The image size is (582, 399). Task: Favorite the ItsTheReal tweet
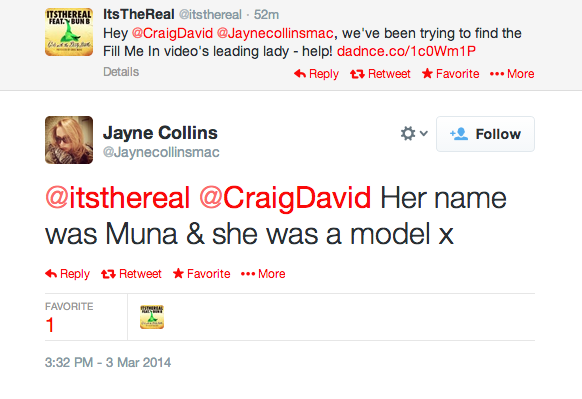click(450, 74)
